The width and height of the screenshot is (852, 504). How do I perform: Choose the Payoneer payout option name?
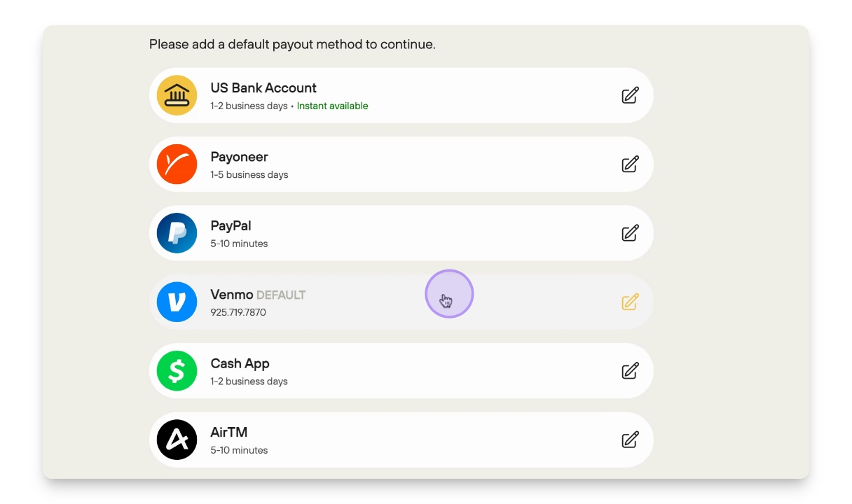239,157
